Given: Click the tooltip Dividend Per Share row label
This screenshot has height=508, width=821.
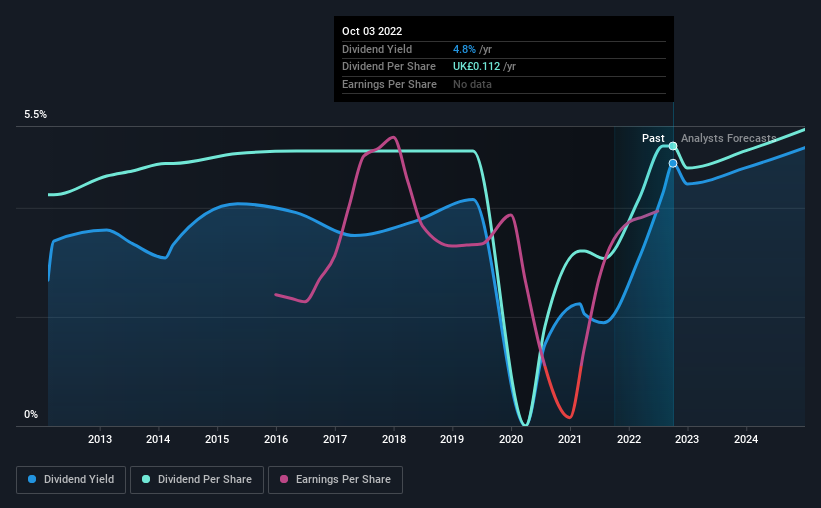Looking at the screenshot, I should (389, 67).
